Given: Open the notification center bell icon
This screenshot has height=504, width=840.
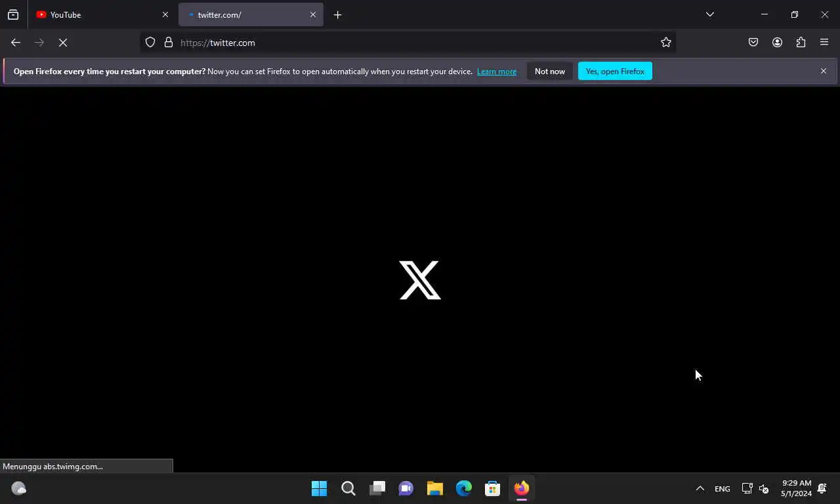Looking at the screenshot, I should tap(822, 488).
